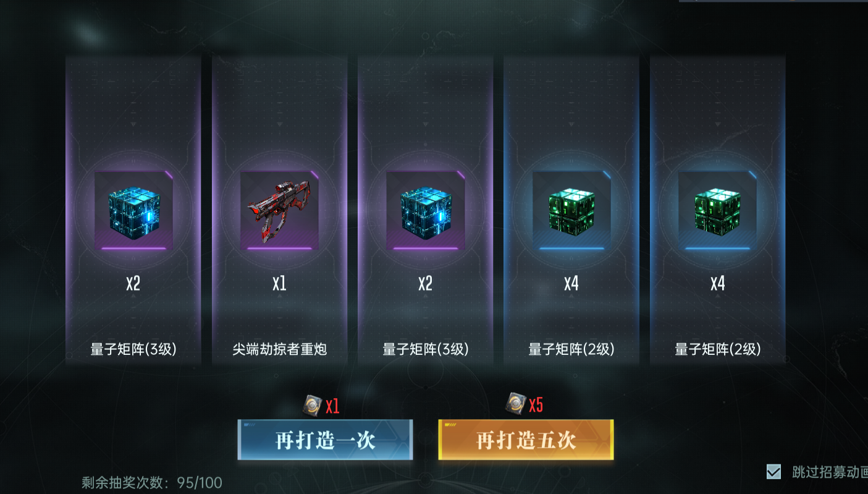Click the 尖端劫掠者重炮 item name
Image resolution: width=868 pixels, height=494 pixels.
click(279, 349)
